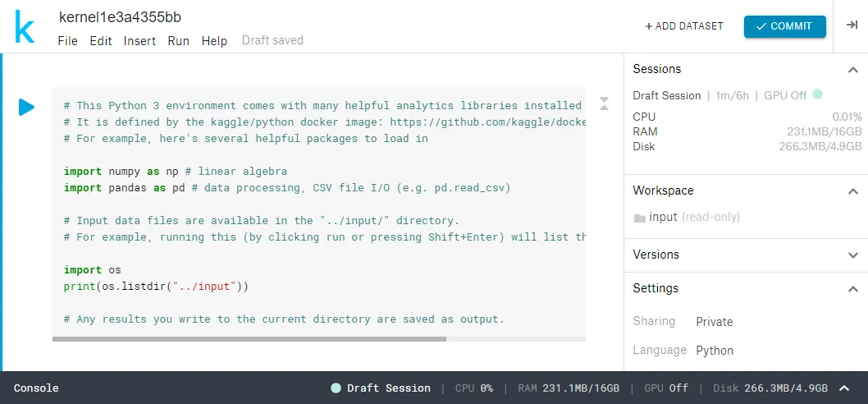Collapse the code cell using arrows icon
Viewport: 868px width, 404px height.
point(604,103)
